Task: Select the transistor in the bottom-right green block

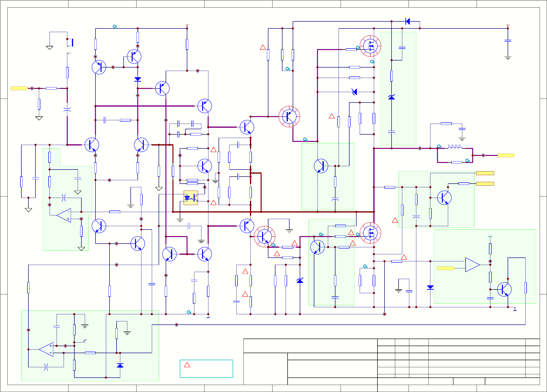Action: (504, 289)
